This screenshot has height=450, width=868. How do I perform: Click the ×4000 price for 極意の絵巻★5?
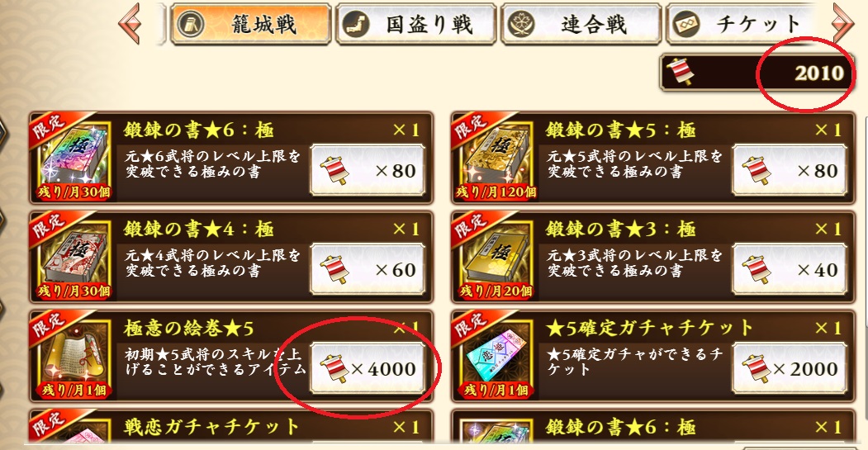[368, 368]
